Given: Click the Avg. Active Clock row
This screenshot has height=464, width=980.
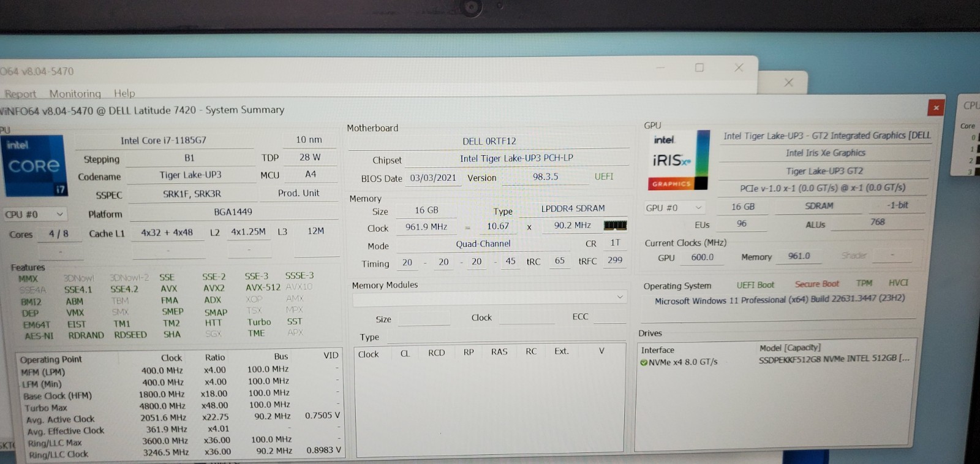Looking at the screenshot, I should 183,418.
